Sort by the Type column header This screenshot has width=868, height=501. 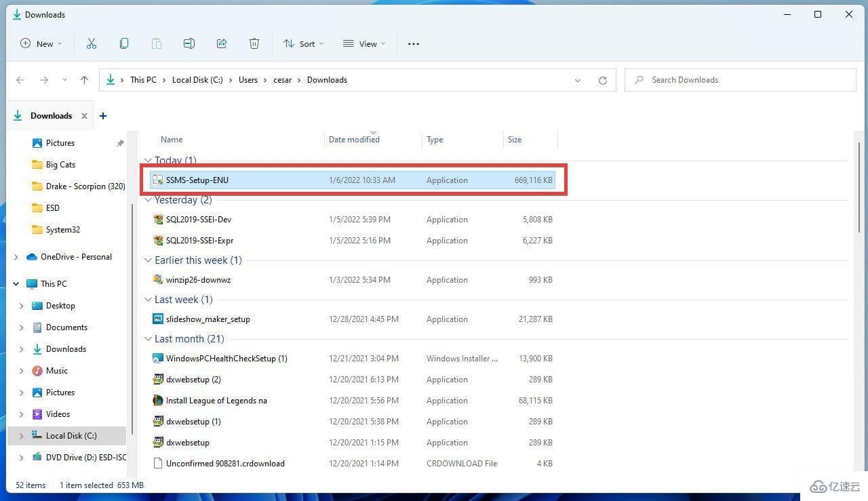pos(435,140)
